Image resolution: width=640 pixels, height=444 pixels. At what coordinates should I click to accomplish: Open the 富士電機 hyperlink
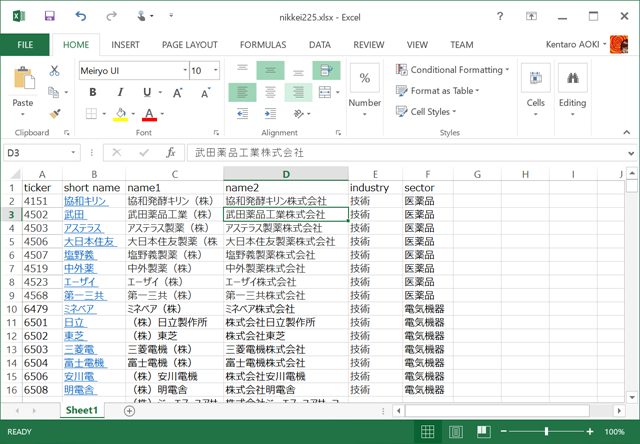click(x=84, y=363)
